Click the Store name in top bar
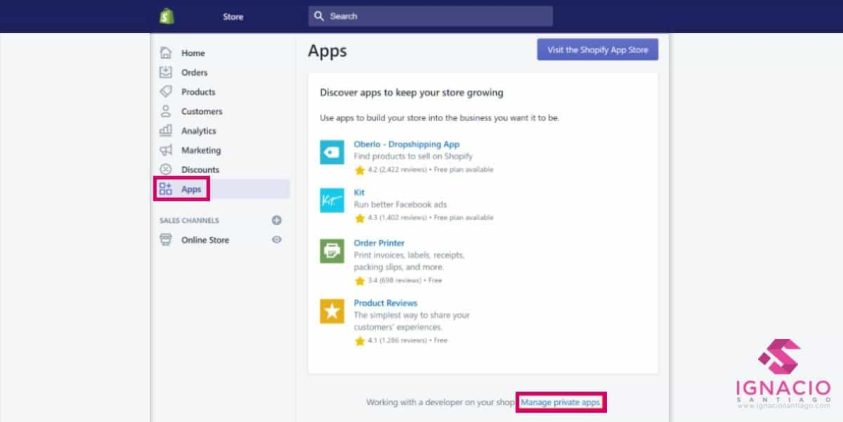Screen dimensions: 843x422 233,17
